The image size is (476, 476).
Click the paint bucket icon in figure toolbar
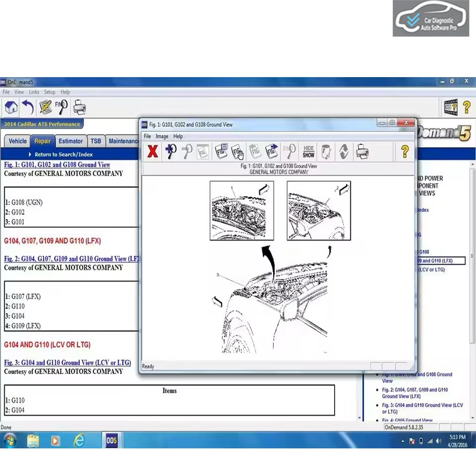tap(326, 151)
